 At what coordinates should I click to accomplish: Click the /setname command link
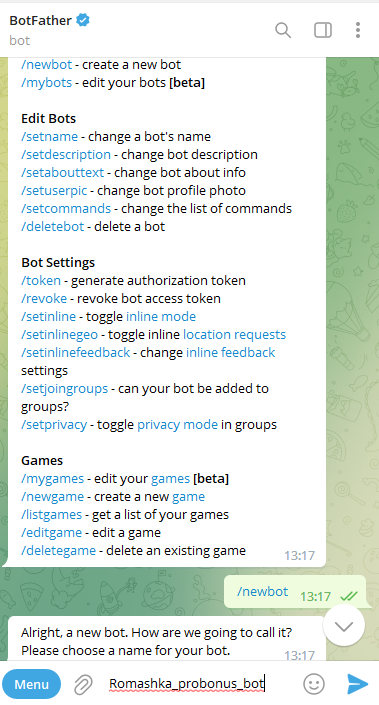click(49, 136)
